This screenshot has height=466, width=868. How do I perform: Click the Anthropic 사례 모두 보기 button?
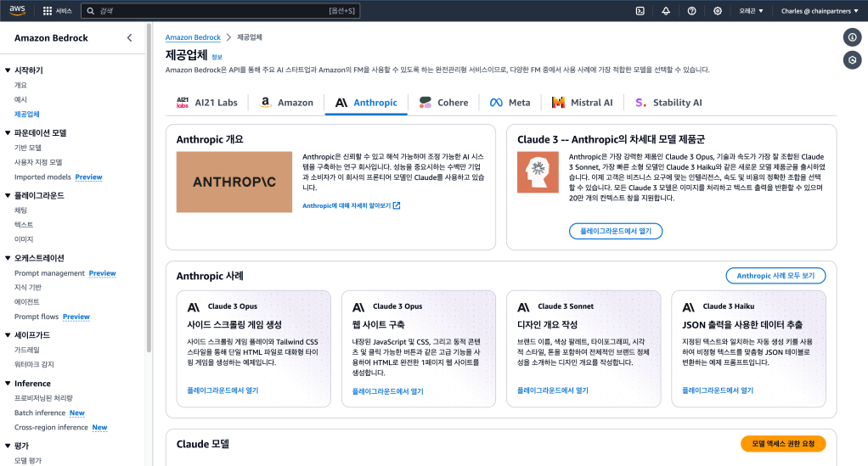pyautogui.click(x=775, y=276)
